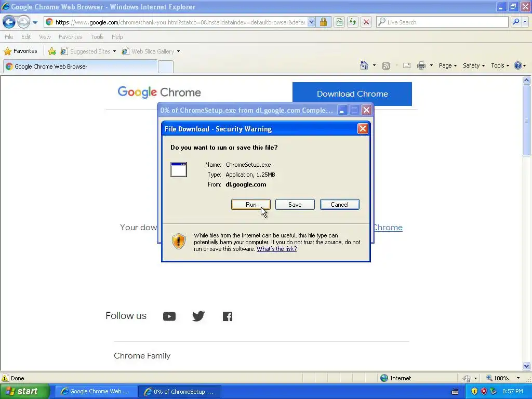Click the Read Mail icon
The width and height of the screenshot is (532, 399).
click(x=406, y=65)
